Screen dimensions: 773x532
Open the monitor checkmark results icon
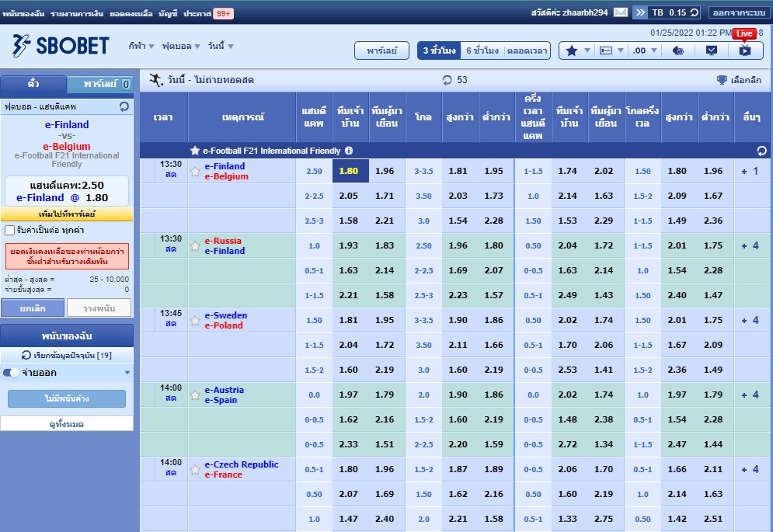coord(711,50)
